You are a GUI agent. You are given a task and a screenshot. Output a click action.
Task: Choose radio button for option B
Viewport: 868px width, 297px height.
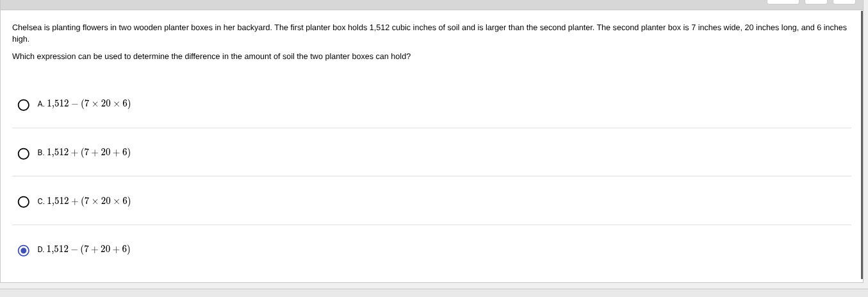pyautogui.click(x=24, y=153)
